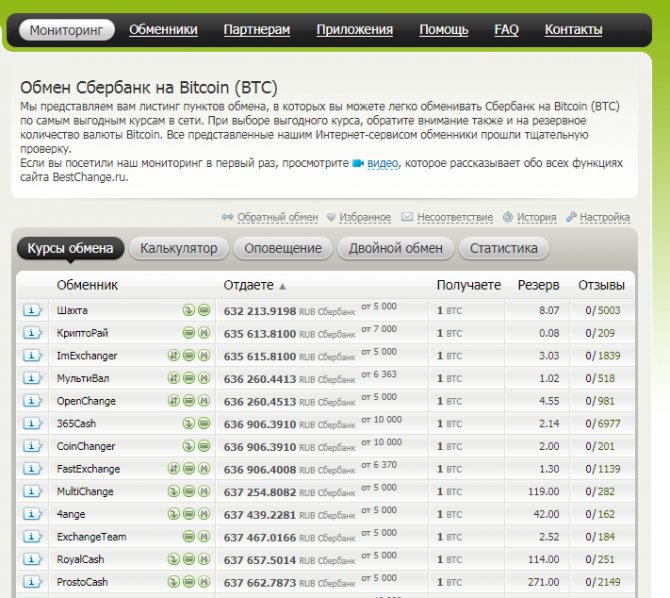Image resolution: width=670 pixels, height=598 pixels.
Task: Sort table by Резерв column
Action: click(x=538, y=285)
